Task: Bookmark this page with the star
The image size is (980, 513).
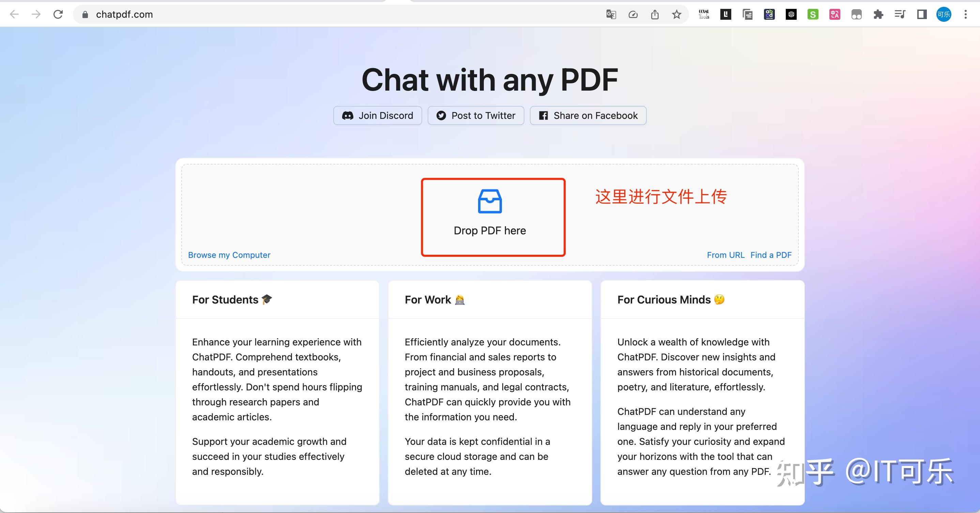Action: point(676,14)
